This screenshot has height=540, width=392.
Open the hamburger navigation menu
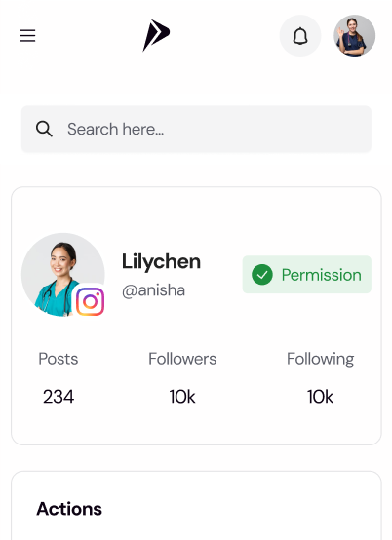(x=27, y=35)
